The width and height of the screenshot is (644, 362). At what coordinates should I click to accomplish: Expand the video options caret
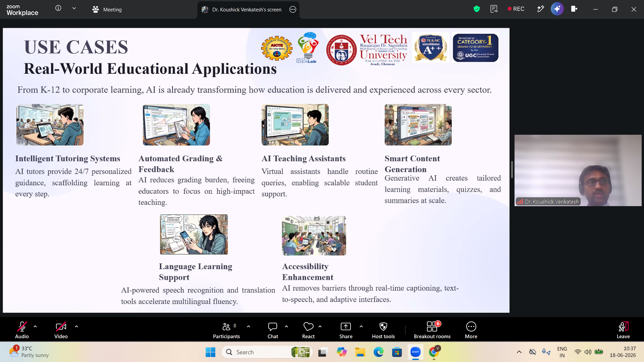(x=76, y=326)
